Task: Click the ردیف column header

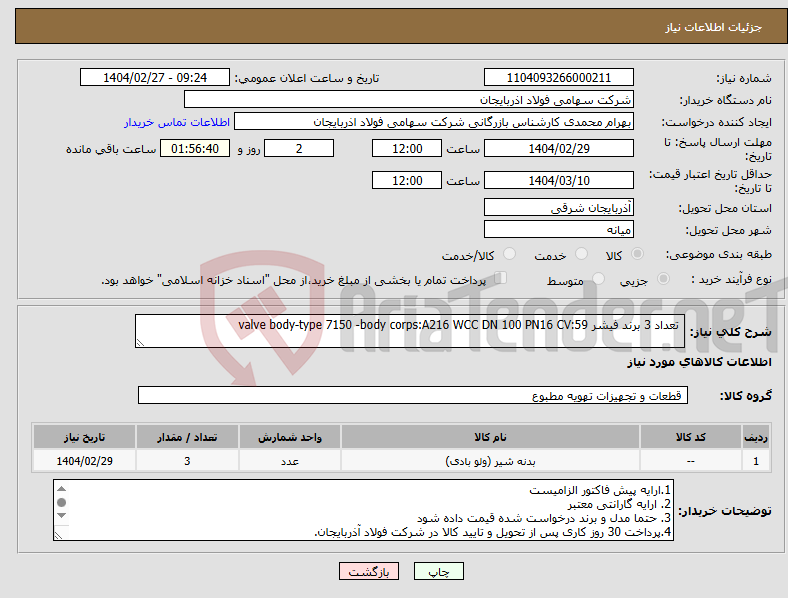Action: (x=756, y=437)
